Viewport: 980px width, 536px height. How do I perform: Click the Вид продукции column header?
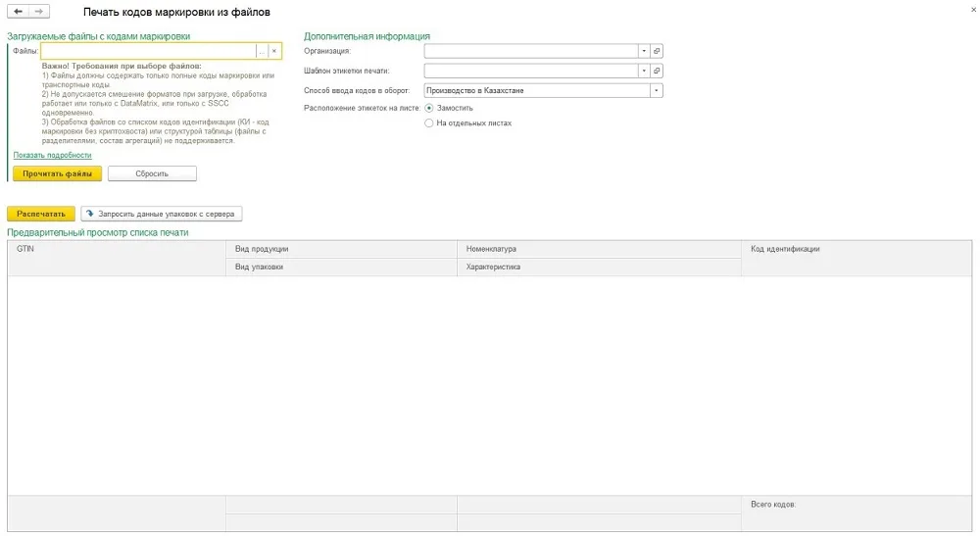[x=341, y=249]
